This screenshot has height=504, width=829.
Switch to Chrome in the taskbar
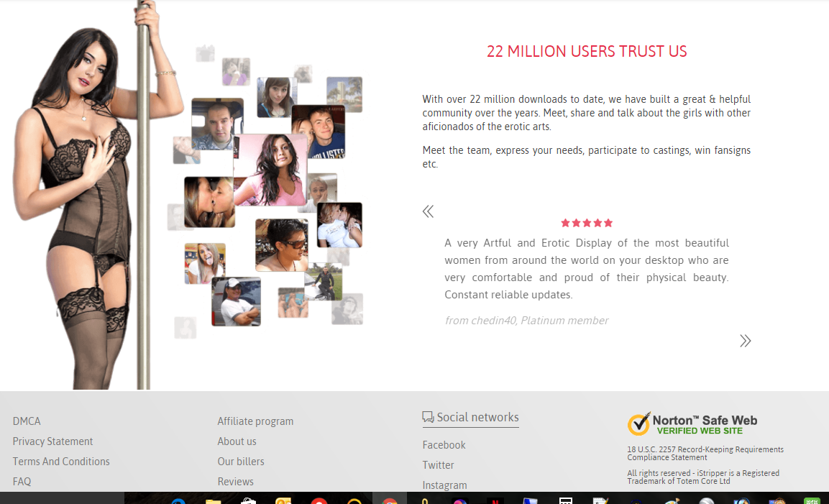(x=389, y=501)
